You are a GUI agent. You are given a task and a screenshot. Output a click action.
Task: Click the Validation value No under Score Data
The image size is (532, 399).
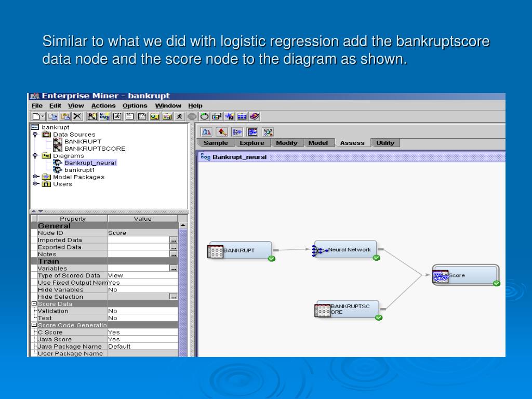(142, 311)
